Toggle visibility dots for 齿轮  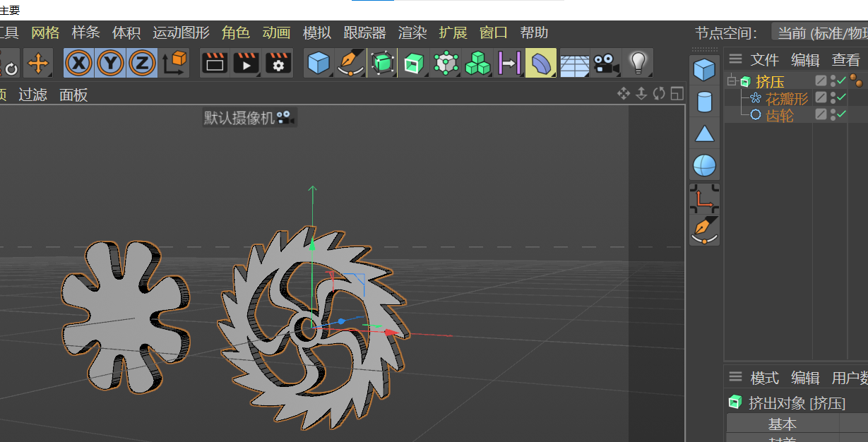pos(833,114)
